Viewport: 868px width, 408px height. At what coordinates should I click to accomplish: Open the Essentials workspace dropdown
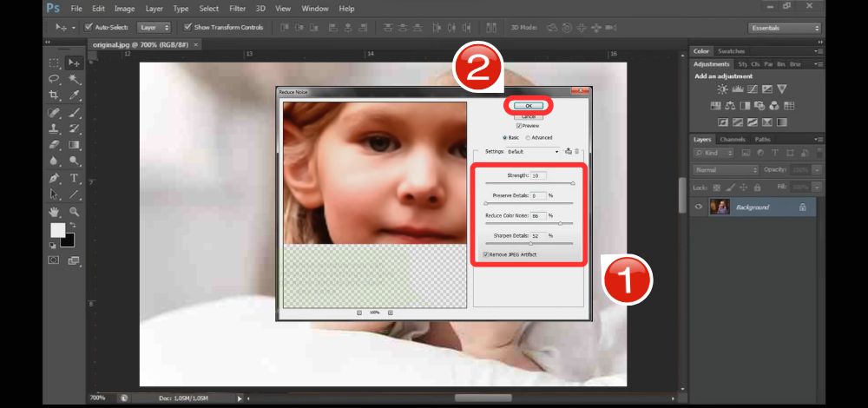pos(784,28)
